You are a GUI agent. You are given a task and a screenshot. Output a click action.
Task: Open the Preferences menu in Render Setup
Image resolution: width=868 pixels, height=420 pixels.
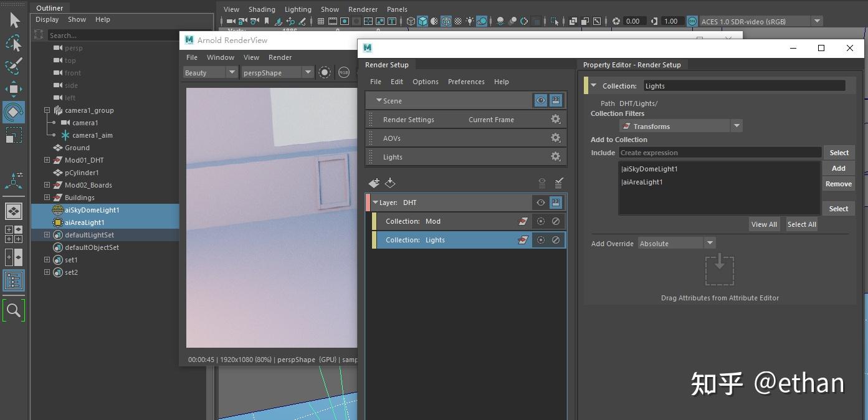point(465,82)
